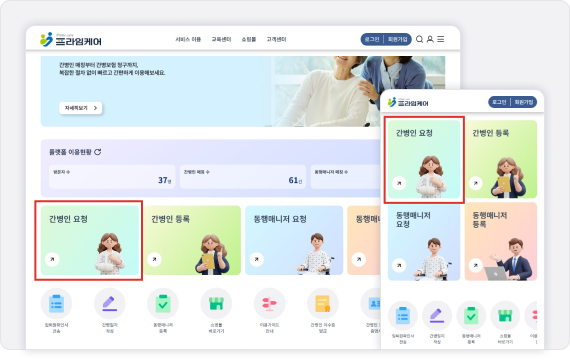This screenshot has height=360, width=570.
Task: Open the hamburger menu icon
Action: click(x=441, y=39)
